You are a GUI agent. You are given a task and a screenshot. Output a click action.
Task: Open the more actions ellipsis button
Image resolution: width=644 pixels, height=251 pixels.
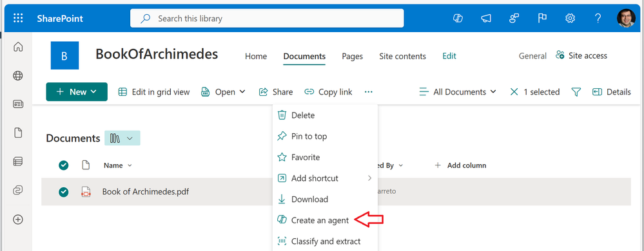(x=368, y=92)
